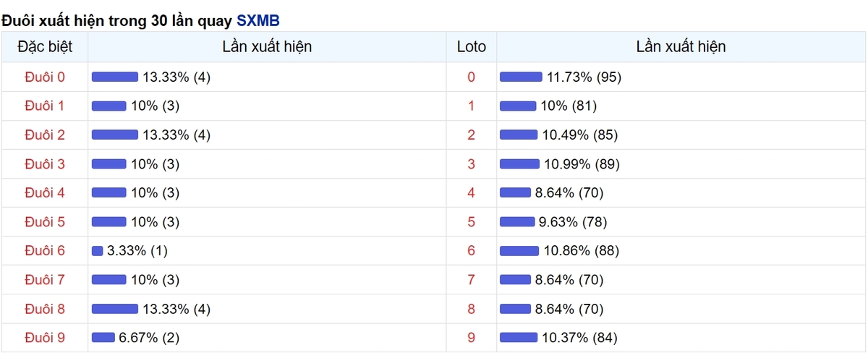Click the Đặc biệt column header
The width and height of the screenshot is (868, 353).
[45, 47]
